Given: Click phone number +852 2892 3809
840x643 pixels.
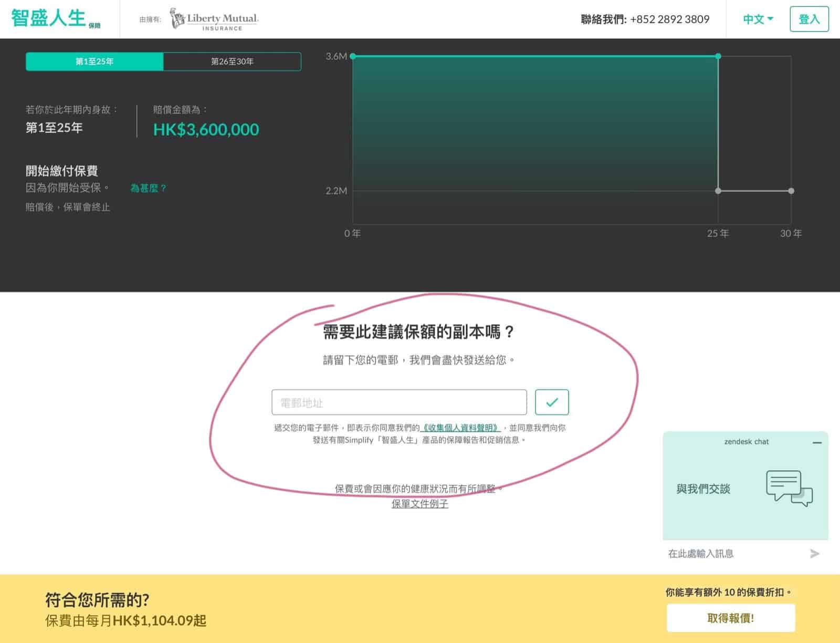Looking at the screenshot, I should 669,19.
